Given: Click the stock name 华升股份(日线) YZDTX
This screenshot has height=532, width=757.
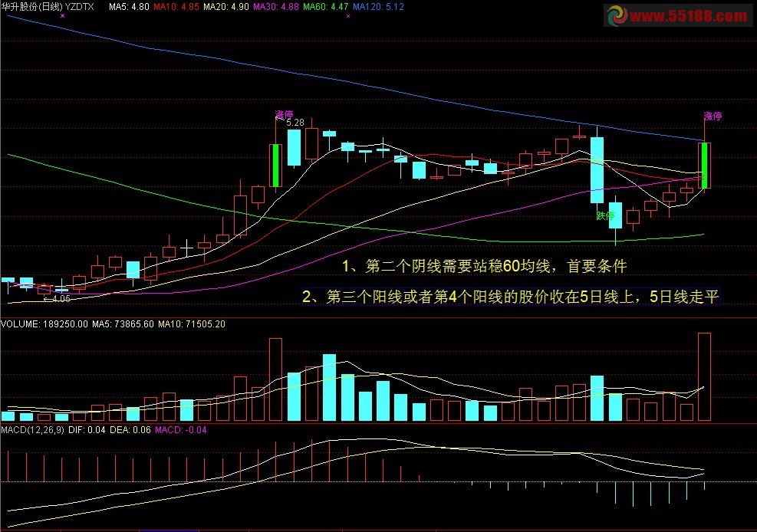Looking at the screenshot, I should click(x=48, y=7).
